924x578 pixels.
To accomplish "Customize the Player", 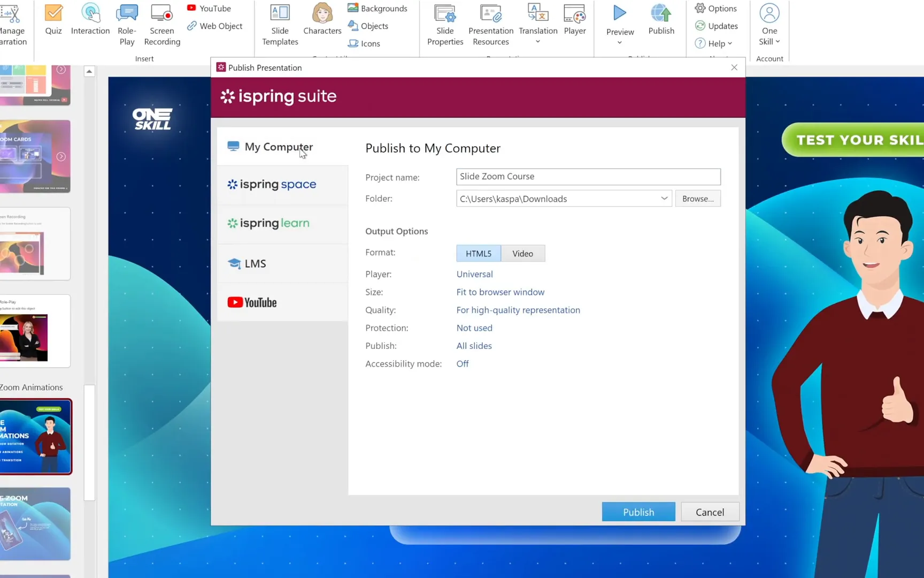I will point(575,19).
